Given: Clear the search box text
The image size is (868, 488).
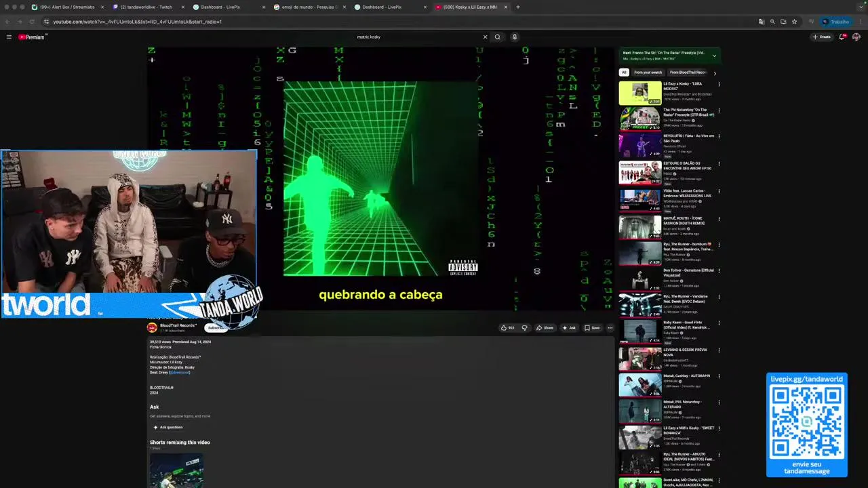Looking at the screenshot, I should tap(485, 37).
